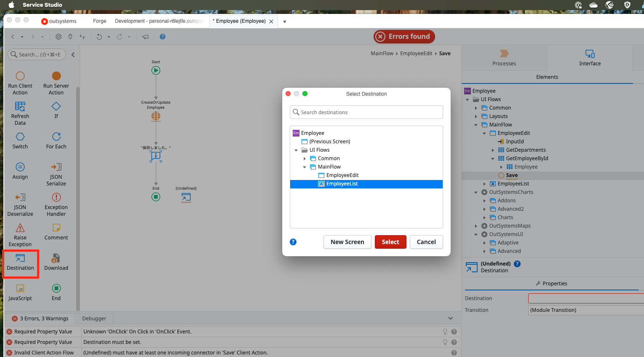Choose the If node tool
This screenshot has width=644, height=357.
[56, 110]
